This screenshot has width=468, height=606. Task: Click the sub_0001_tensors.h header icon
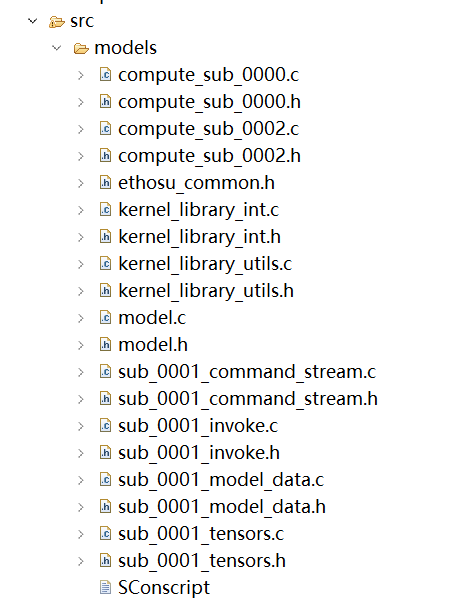[x=105, y=560]
